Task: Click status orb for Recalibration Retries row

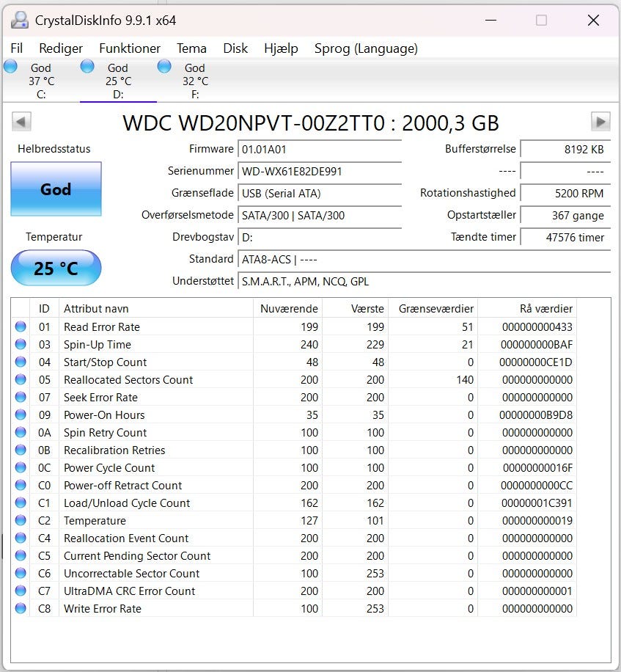Action: [x=21, y=450]
